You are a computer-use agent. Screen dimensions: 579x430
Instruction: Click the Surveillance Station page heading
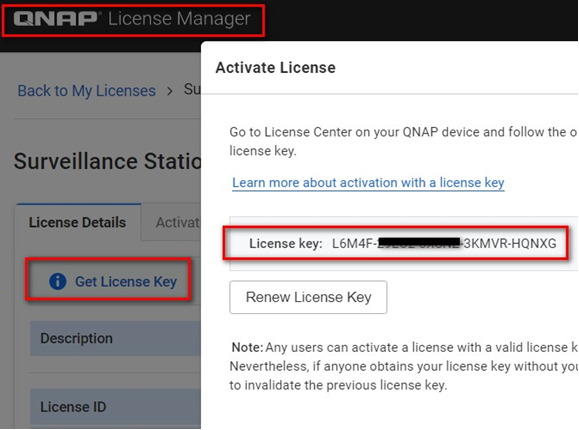[x=107, y=161]
